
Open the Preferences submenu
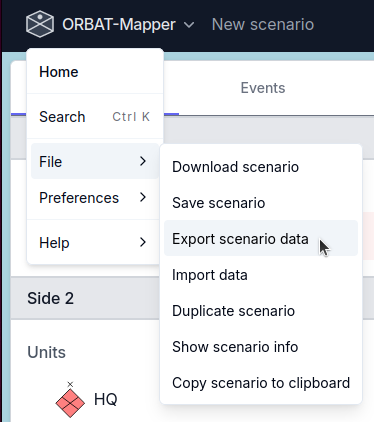pyautogui.click(x=95, y=198)
